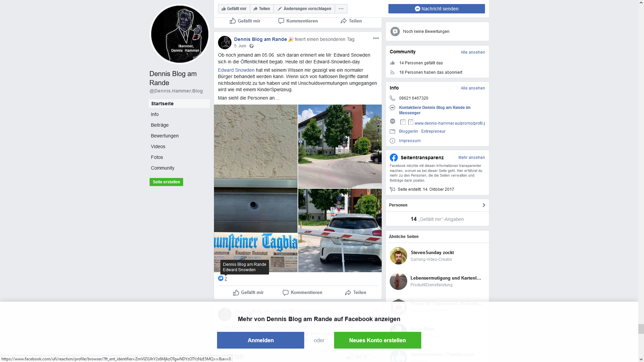Click the Messenger icon in Info panel

coord(392,108)
